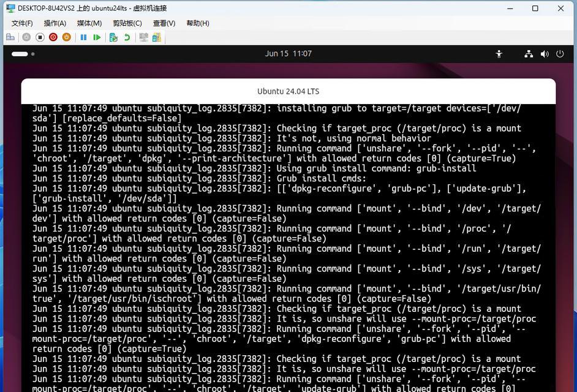Click the "run'] with allowed return codes" line
The width and height of the screenshot is (577, 392).
pyautogui.click(x=159, y=258)
